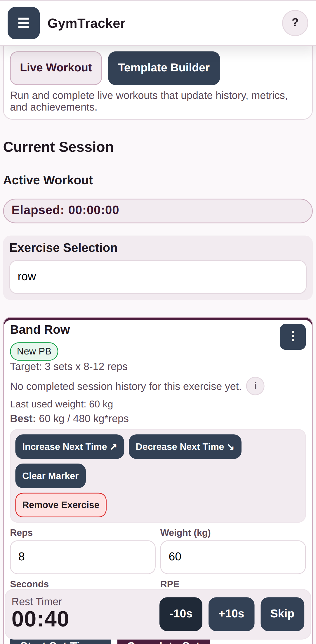Switch to the Live Workout tab

pyautogui.click(x=56, y=68)
